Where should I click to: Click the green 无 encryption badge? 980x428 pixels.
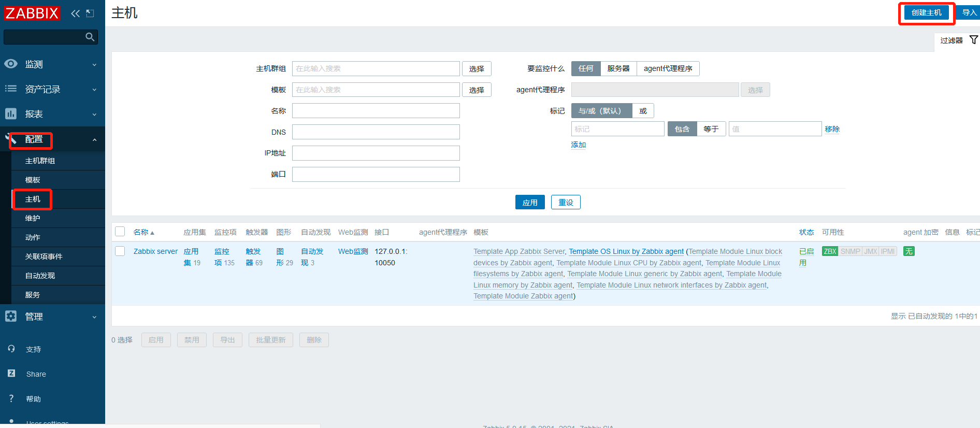(x=909, y=251)
